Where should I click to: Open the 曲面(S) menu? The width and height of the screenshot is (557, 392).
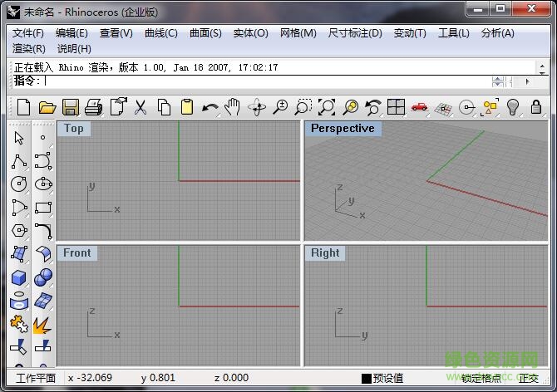pos(205,33)
